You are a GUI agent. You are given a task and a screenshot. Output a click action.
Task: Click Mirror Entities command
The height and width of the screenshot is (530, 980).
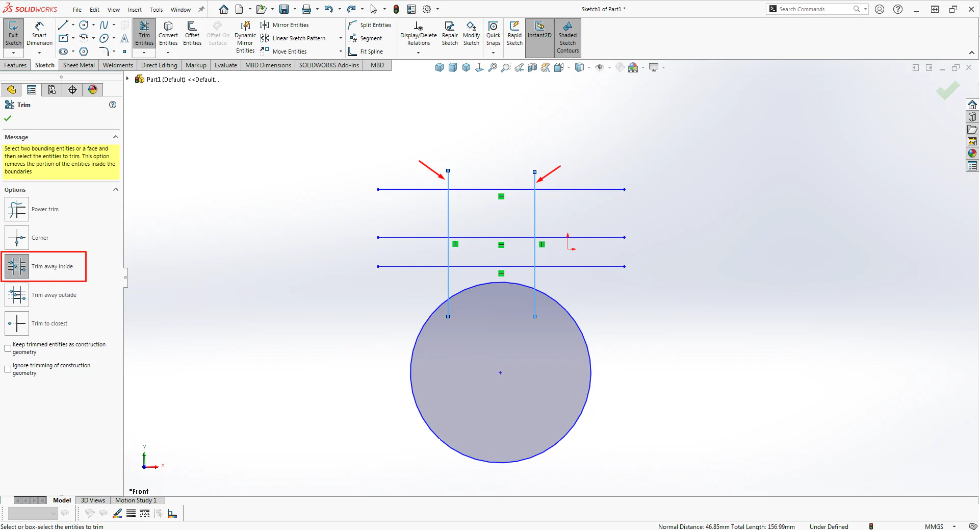(x=285, y=25)
